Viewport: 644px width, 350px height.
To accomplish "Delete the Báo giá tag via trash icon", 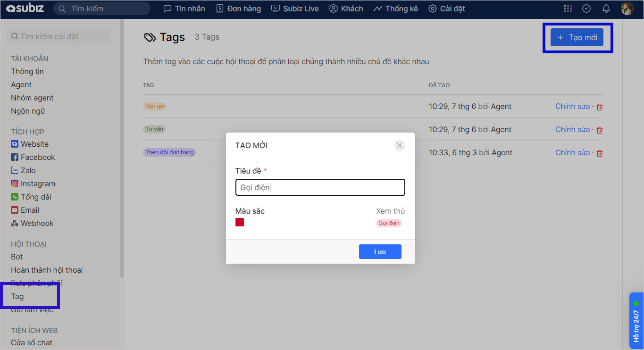I will coord(600,107).
